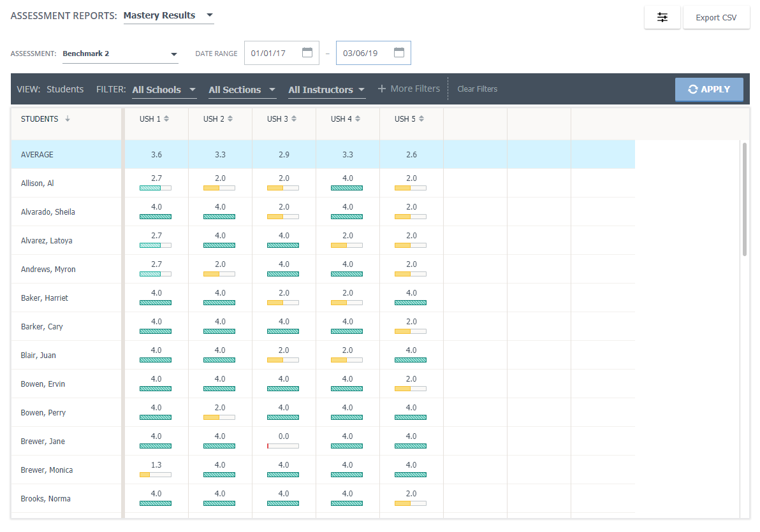Click the Export CSV button
760x532 pixels.
(716, 18)
